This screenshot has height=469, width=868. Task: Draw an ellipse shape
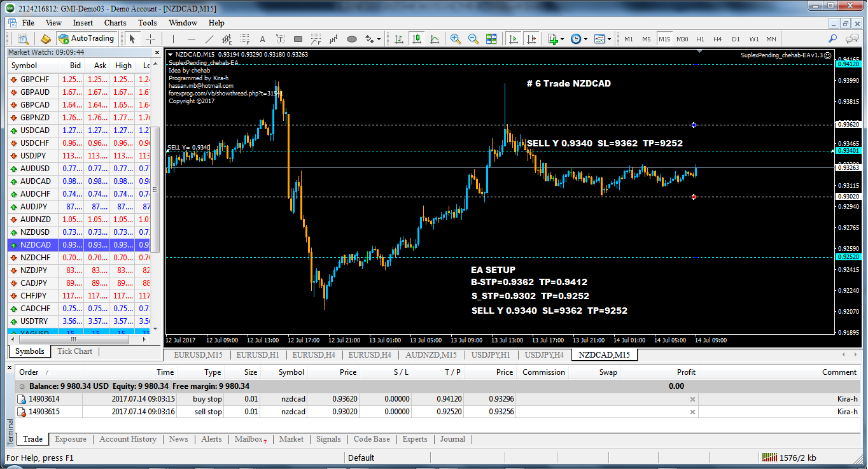[351, 39]
